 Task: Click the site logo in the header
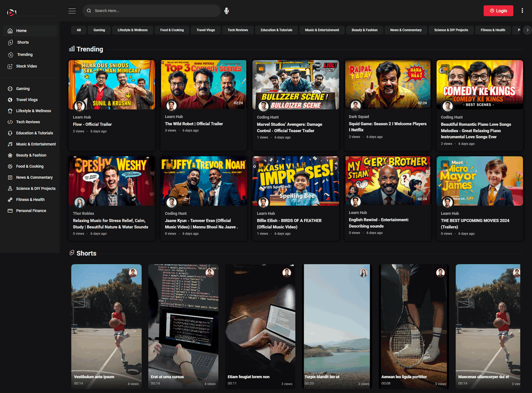[12, 13]
